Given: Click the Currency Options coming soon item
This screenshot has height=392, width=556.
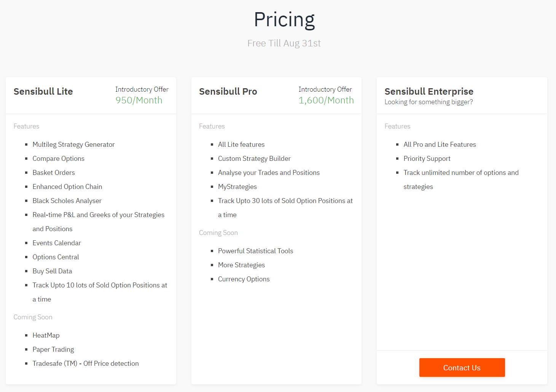Looking at the screenshot, I should point(244,279).
